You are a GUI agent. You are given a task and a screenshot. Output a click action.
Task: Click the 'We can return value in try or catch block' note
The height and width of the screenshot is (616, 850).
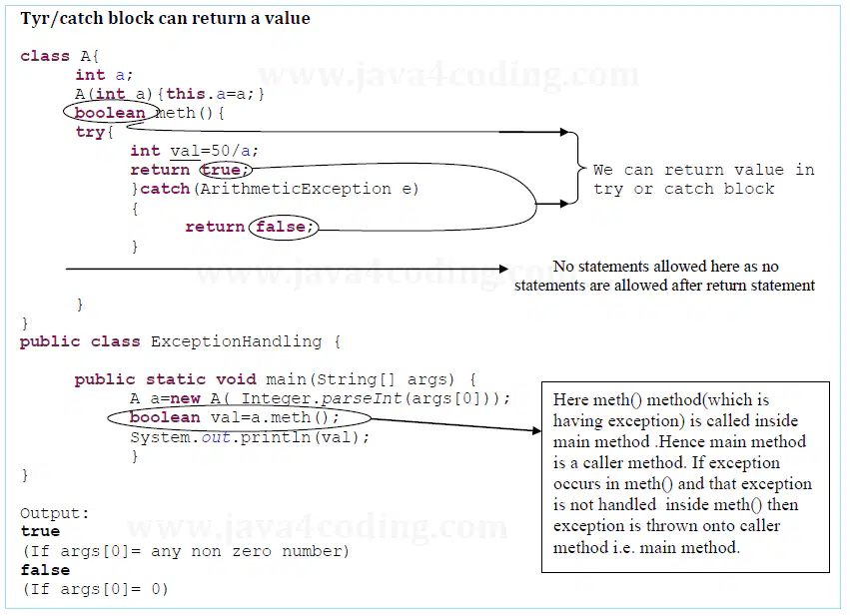703,180
